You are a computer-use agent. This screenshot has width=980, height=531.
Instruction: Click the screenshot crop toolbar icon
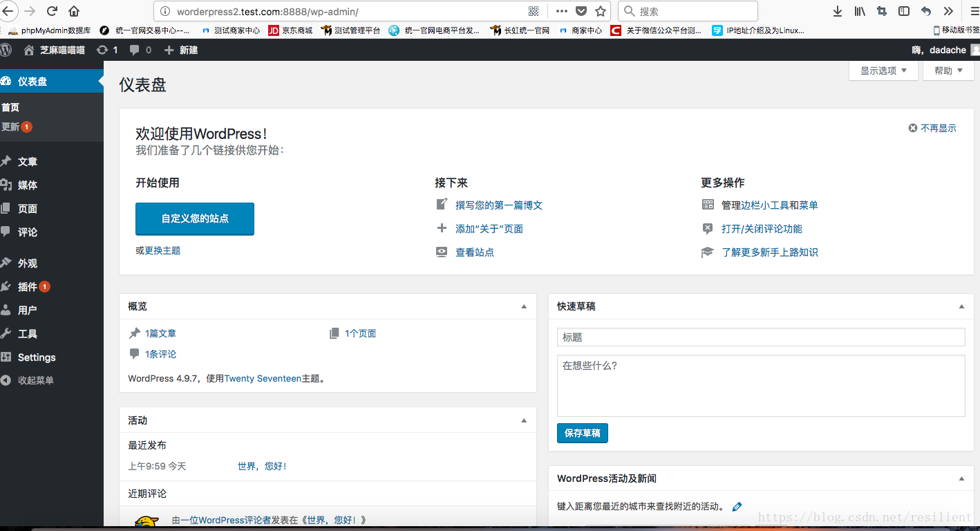coord(881,11)
